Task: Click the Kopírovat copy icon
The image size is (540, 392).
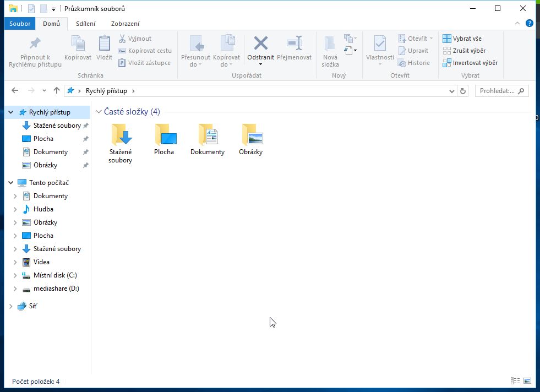Action: pos(78,43)
